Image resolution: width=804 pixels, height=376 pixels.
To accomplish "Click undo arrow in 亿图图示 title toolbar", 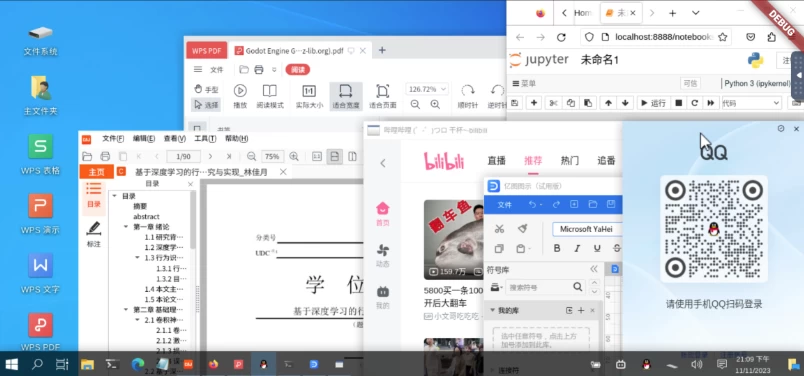I will pyautogui.click(x=533, y=205).
